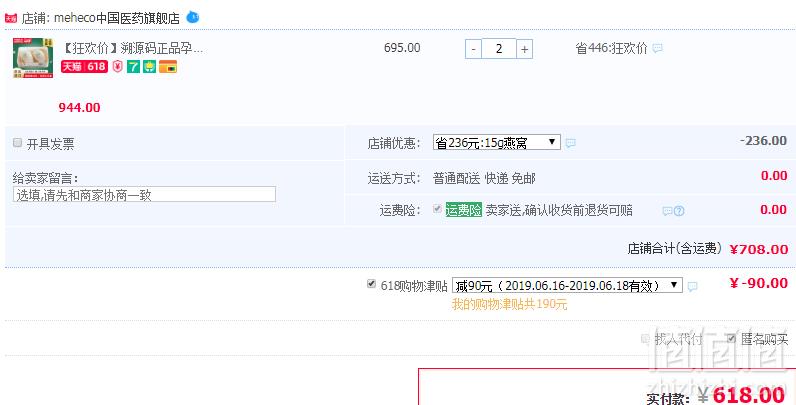The image size is (796, 405).
Task: Increase quantity with the plus button
Action: click(x=524, y=49)
